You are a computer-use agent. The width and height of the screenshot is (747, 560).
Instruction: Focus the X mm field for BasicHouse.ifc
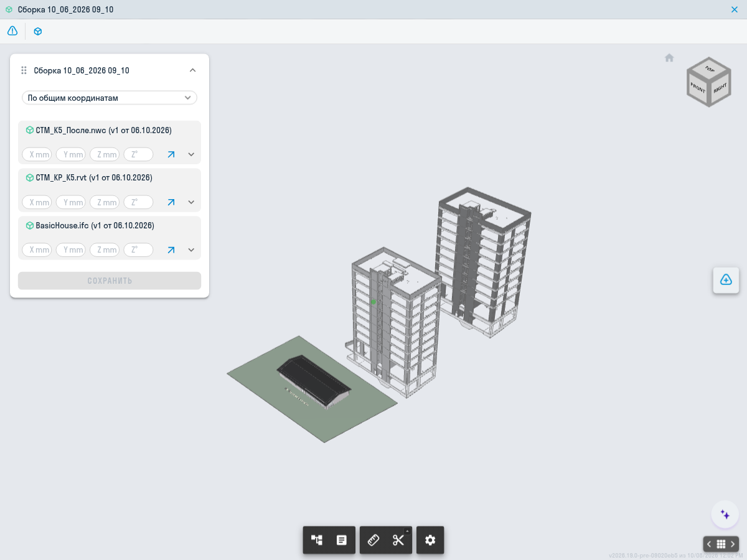coord(37,250)
